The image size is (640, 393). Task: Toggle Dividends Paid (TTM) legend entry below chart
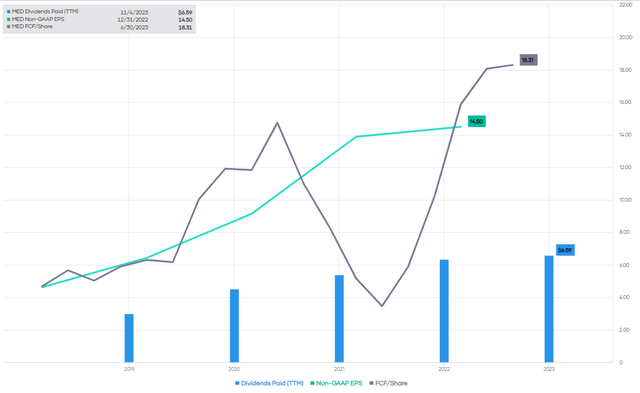click(x=269, y=383)
